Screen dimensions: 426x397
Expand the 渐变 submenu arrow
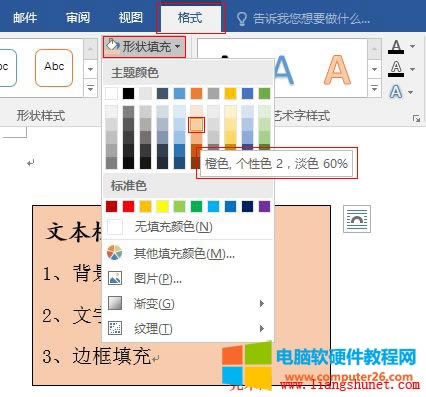click(262, 303)
